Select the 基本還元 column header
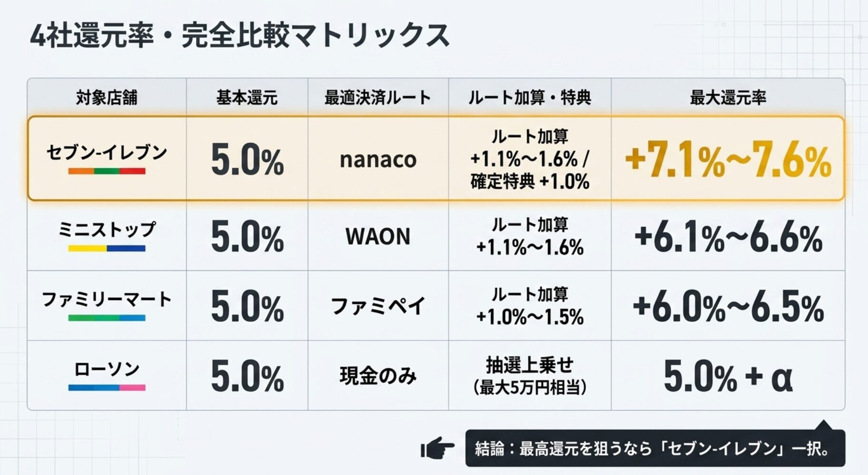Screen dimensions: 868x475 246,97
